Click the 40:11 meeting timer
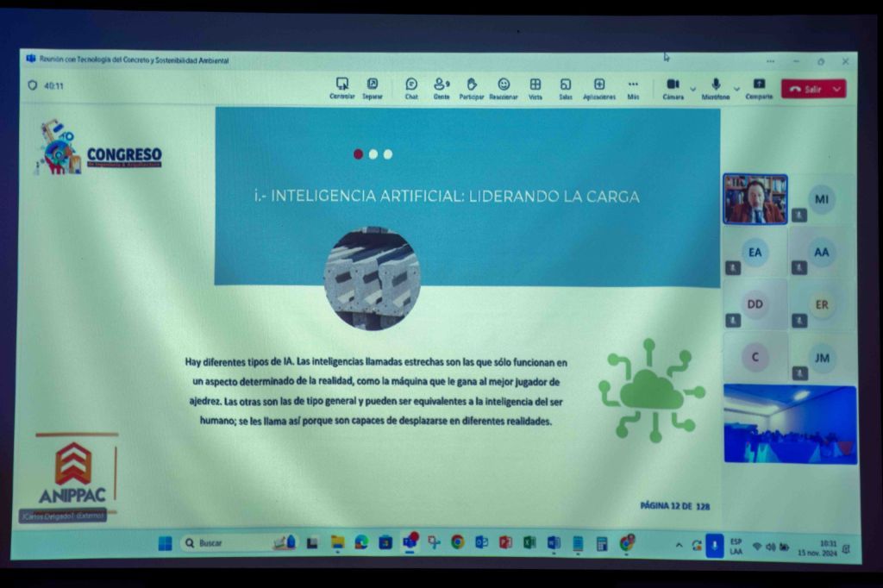 [x=54, y=85]
